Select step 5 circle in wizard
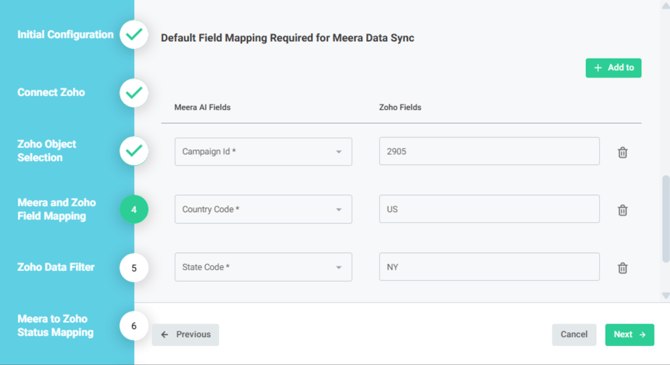 point(134,268)
